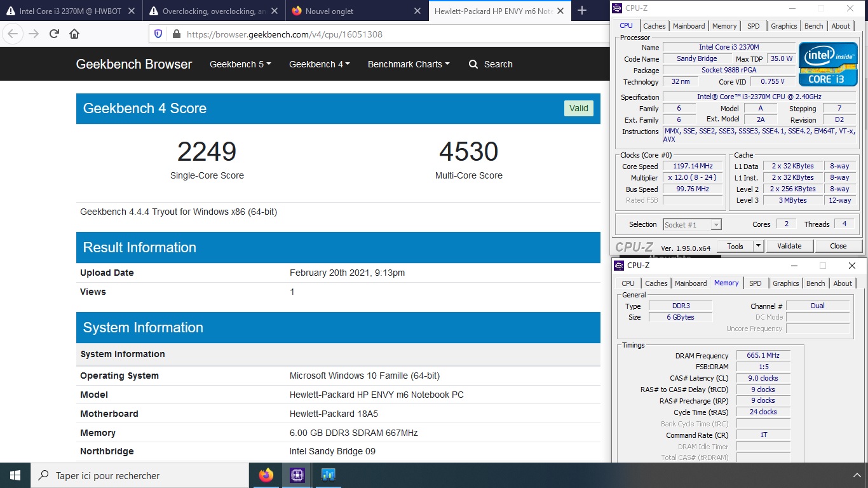Click the CPU-Z Tools button

pyautogui.click(x=735, y=246)
